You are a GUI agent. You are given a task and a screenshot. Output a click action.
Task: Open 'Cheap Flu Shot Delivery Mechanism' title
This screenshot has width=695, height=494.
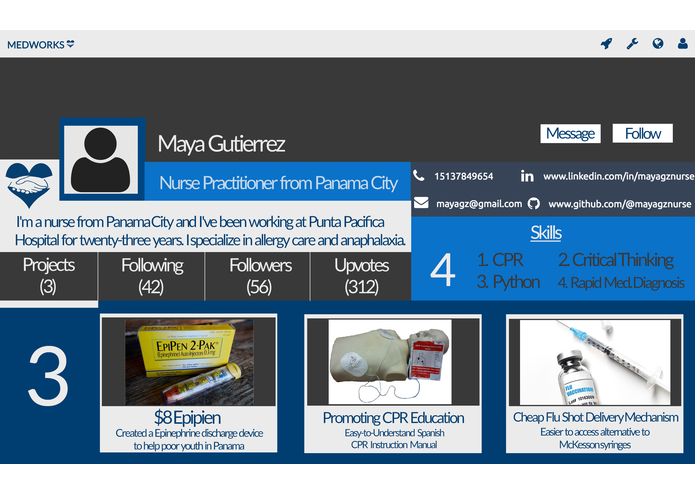pos(595,417)
